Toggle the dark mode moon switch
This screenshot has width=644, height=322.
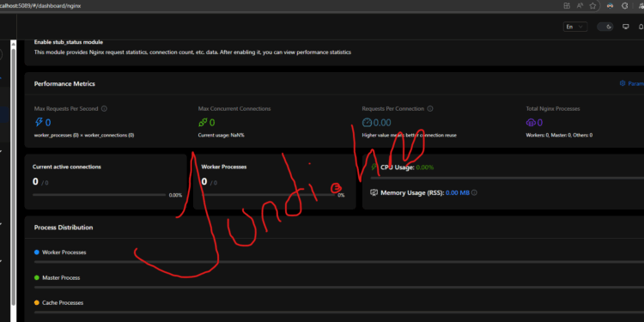click(x=605, y=27)
